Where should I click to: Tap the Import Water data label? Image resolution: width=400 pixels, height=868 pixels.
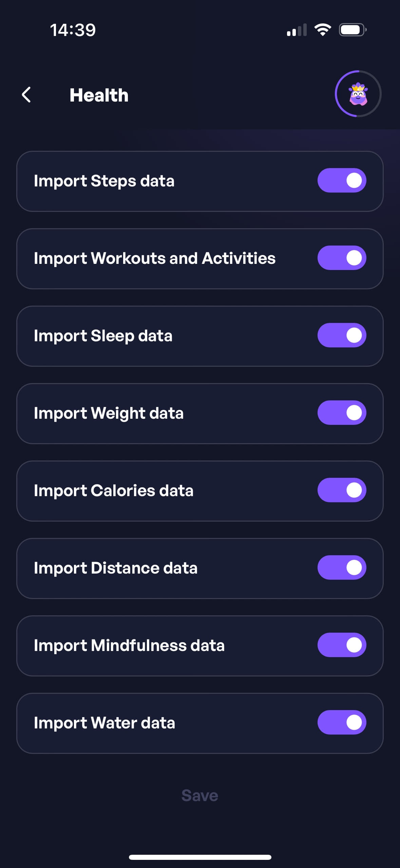104,723
